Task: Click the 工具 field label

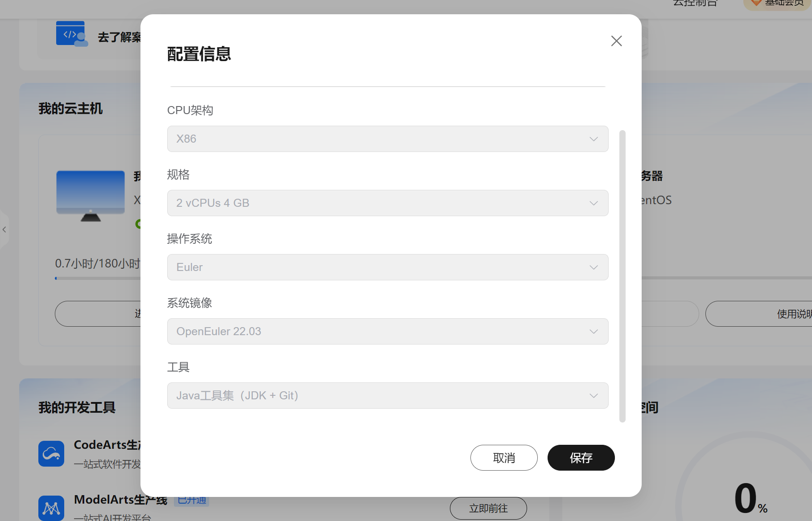Action: point(178,367)
